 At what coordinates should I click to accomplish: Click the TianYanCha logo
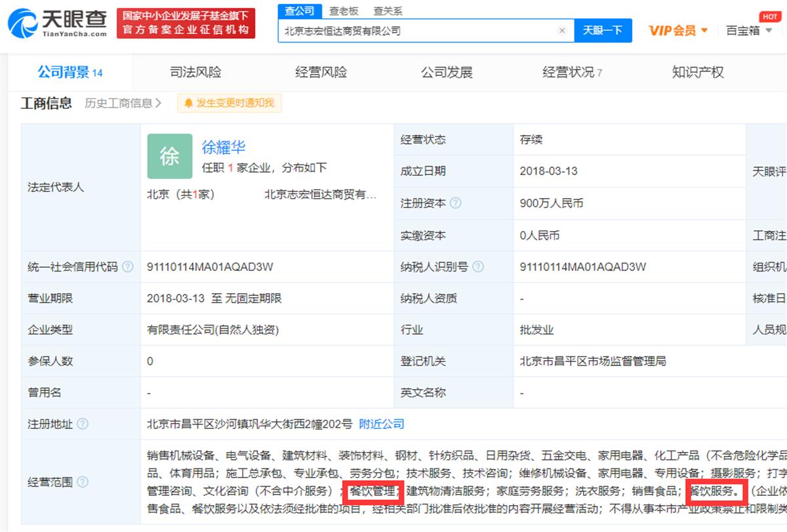coord(56,23)
